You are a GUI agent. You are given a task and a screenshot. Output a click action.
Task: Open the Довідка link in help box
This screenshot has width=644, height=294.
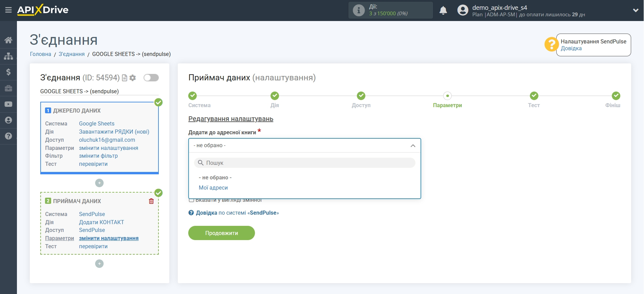[x=571, y=48]
